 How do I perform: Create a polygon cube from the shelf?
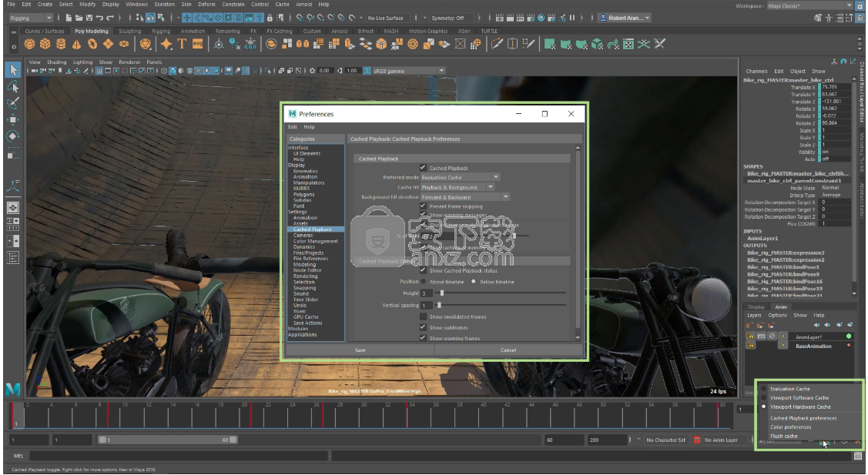[45, 45]
